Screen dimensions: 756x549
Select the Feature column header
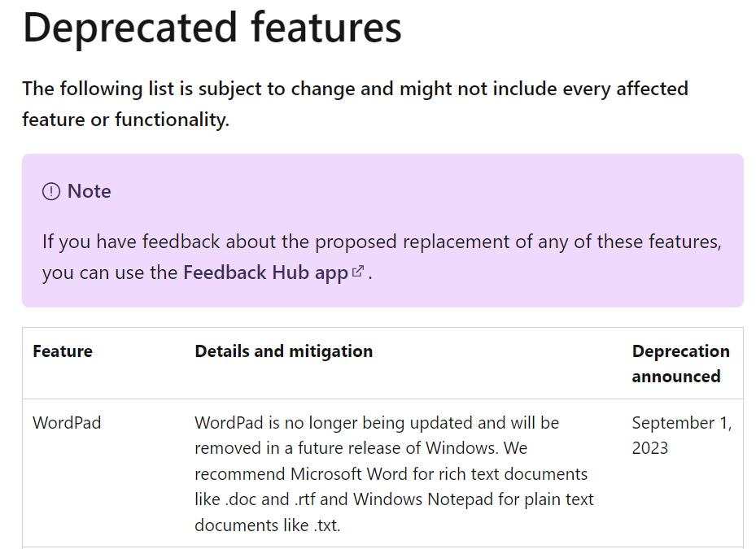pyautogui.click(x=63, y=351)
